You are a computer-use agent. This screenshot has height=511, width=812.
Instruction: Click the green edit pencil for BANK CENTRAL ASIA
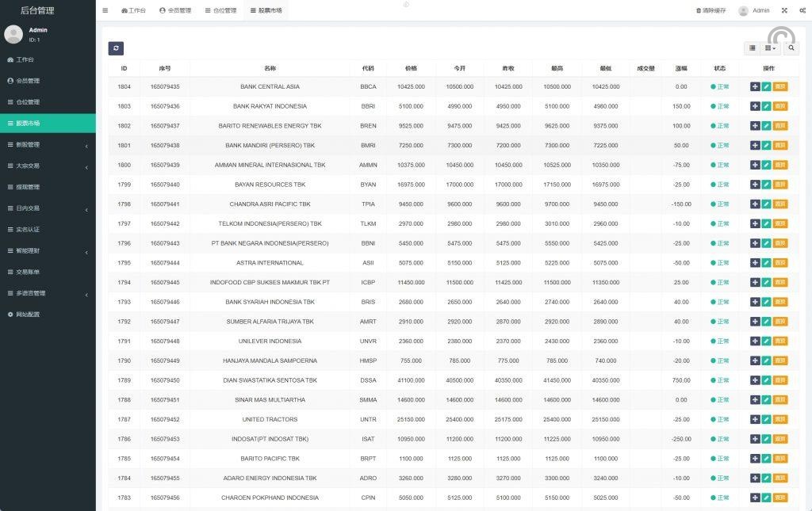click(766, 87)
